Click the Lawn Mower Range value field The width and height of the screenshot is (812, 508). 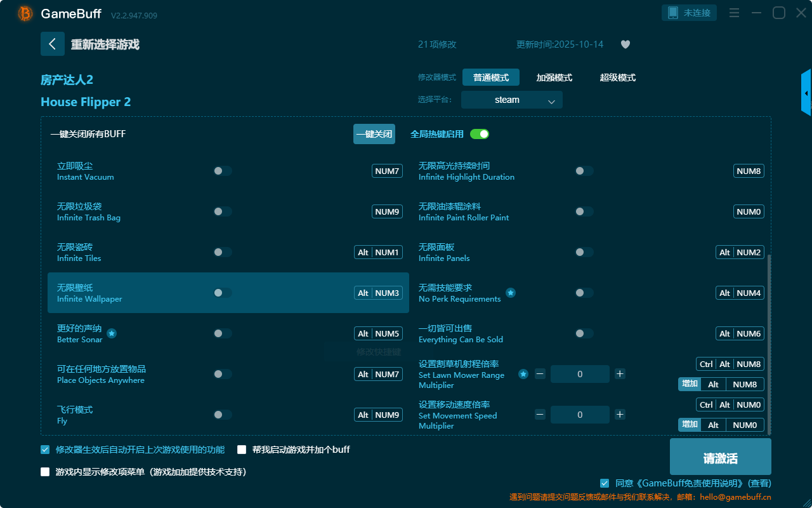[580, 374]
